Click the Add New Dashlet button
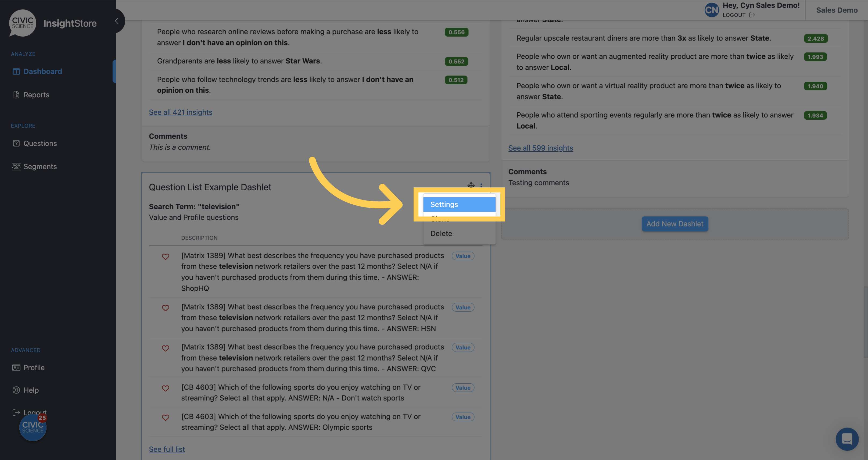Screen dimensions: 868x460 coord(675,224)
